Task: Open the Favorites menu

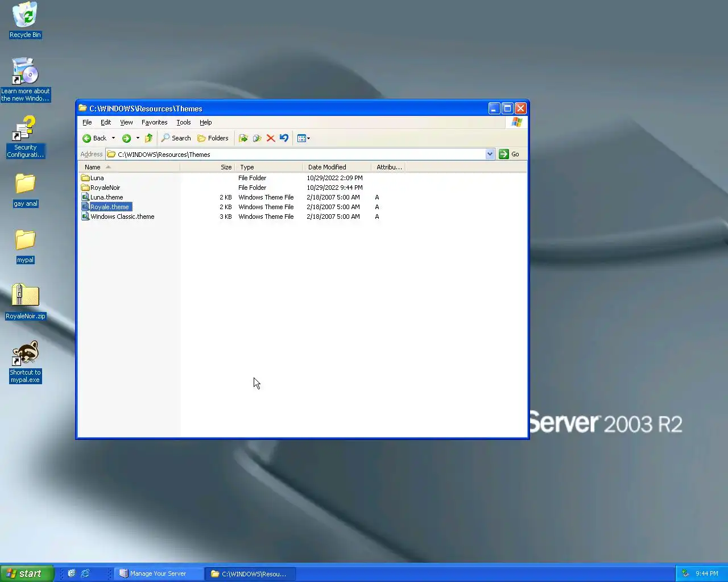Action: click(154, 122)
